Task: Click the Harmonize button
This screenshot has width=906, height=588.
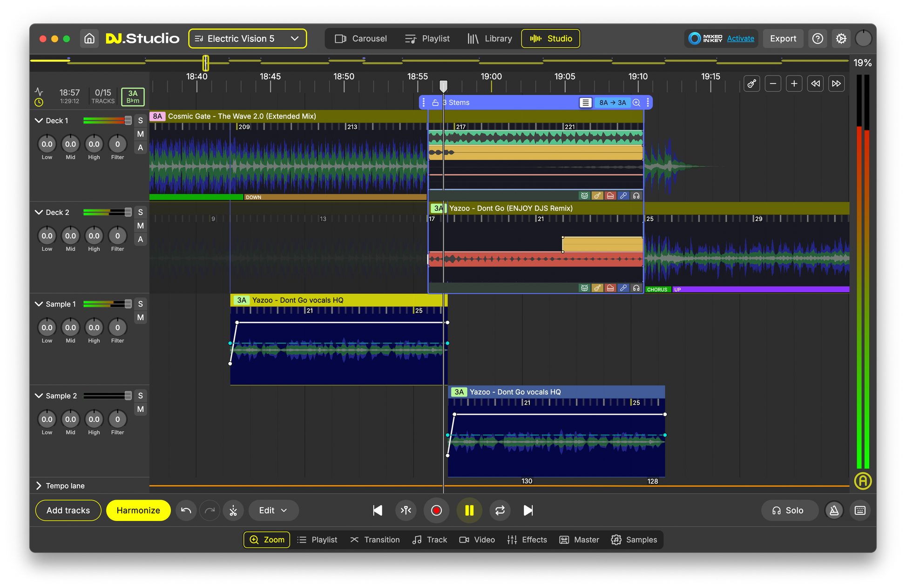Action: pyautogui.click(x=138, y=510)
